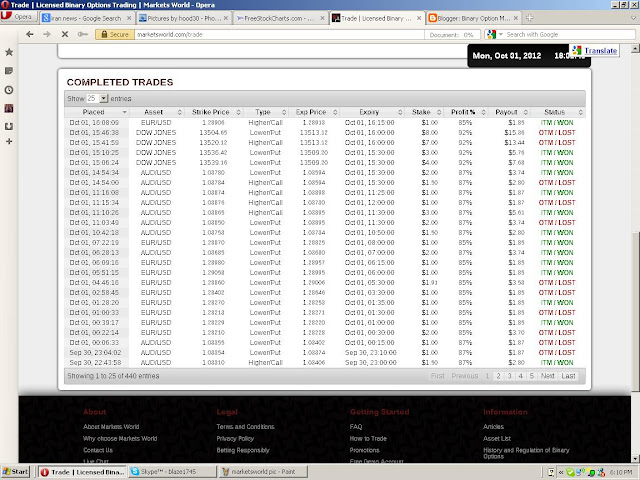Click Next pagination button
Screen dimensions: 640x480
548,376
